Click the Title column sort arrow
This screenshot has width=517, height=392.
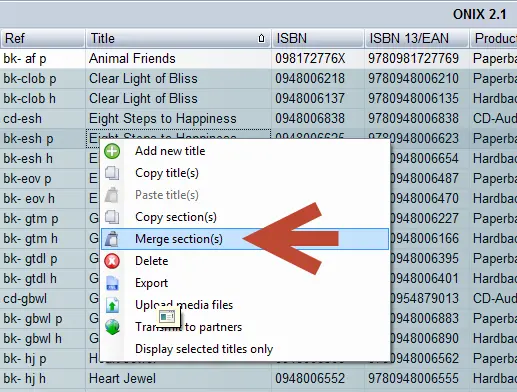(x=261, y=38)
